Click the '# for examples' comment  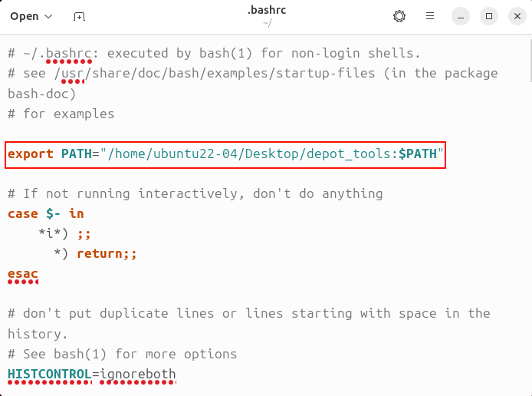pyautogui.click(x=61, y=114)
